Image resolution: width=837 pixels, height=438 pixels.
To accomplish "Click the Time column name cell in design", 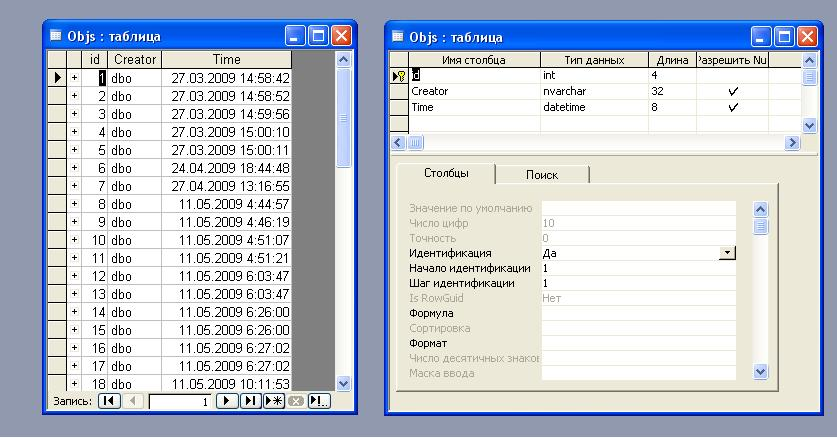I will coord(474,107).
